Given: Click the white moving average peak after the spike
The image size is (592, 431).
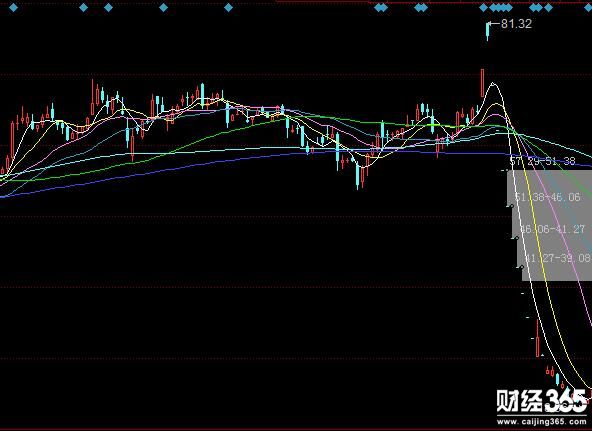Looking at the screenshot, I should tap(493, 84).
